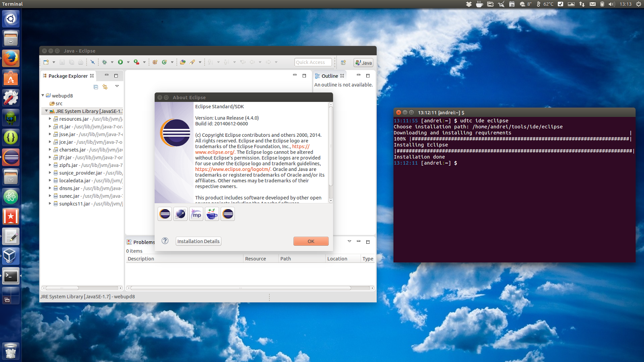Click the OK button in About Eclipse
Screen dimensions: 644x362
click(311, 241)
